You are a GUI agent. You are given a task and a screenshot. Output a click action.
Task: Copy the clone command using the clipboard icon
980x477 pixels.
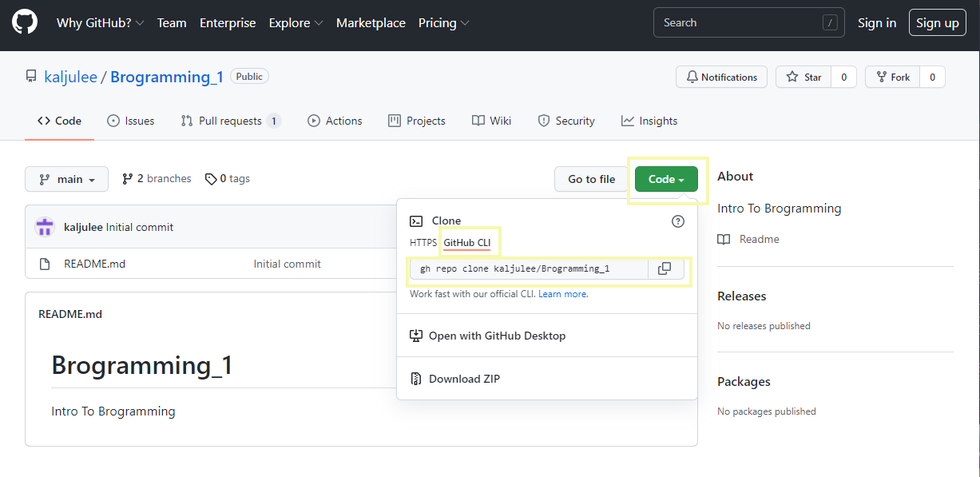(x=665, y=268)
